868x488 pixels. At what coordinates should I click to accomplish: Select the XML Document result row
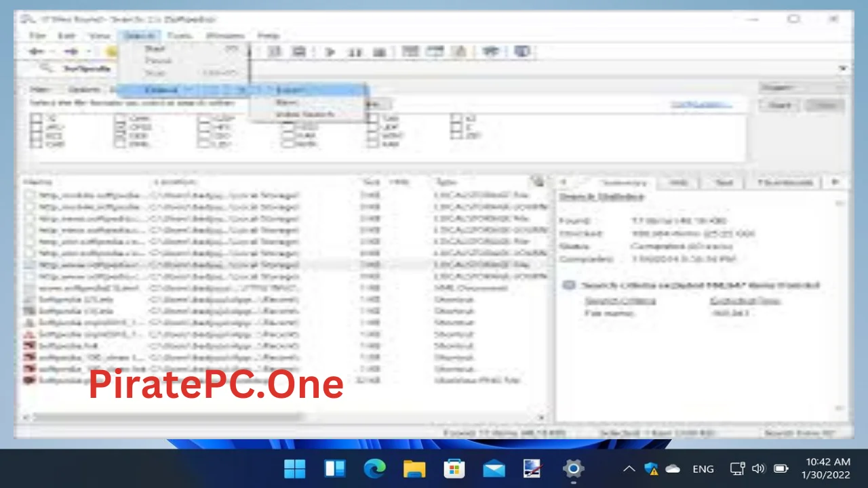[x=283, y=287]
